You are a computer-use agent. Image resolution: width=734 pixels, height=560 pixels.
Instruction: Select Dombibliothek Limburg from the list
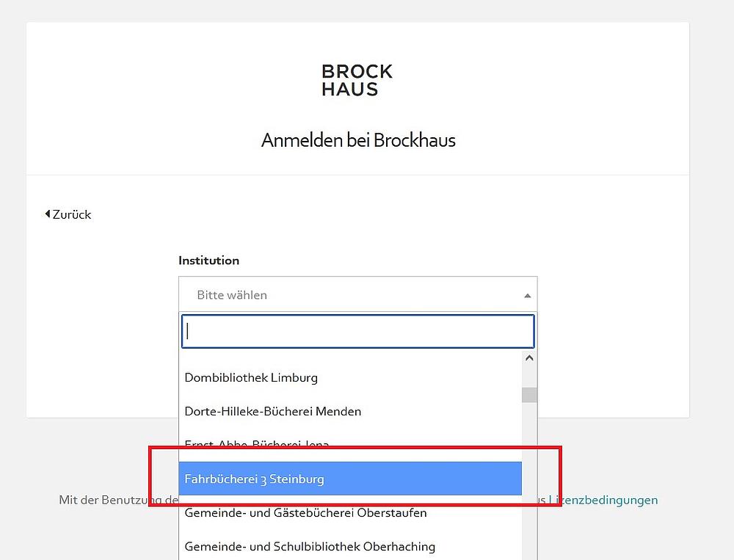pyautogui.click(x=350, y=377)
